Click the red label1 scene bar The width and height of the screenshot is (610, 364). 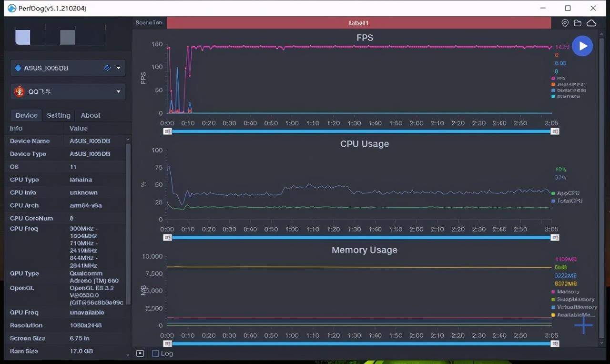[358, 23]
